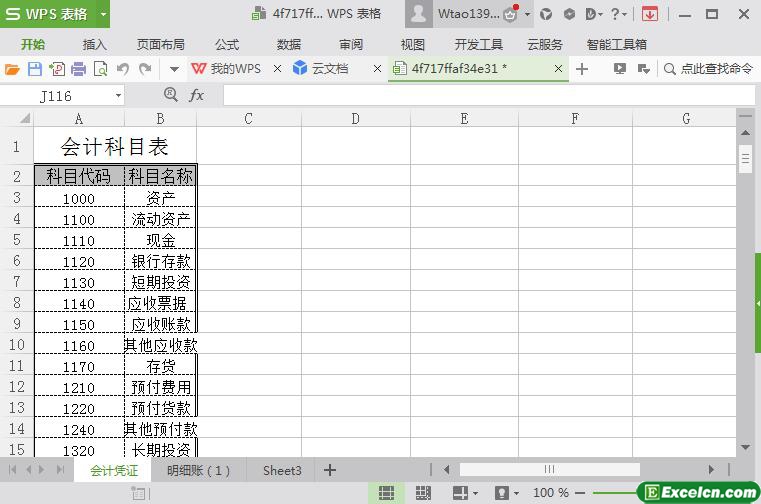Zoom out with the minus button
This screenshot has width=761, height=504.
[x=579, y=493]
